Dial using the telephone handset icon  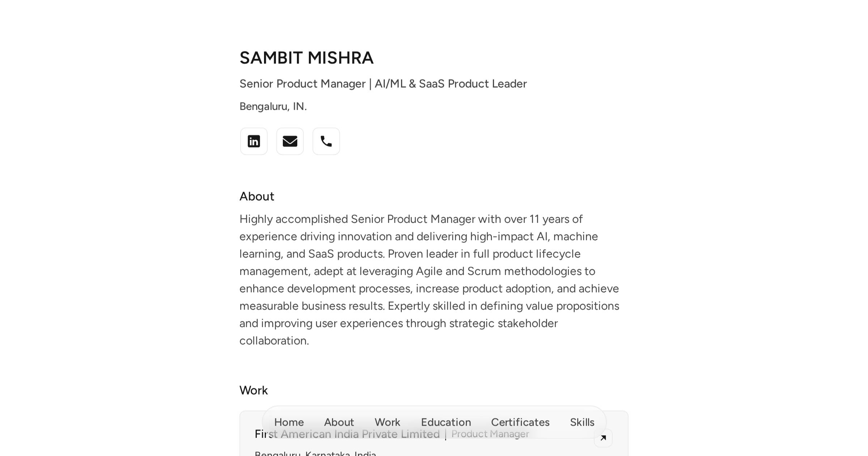[326, 141]
